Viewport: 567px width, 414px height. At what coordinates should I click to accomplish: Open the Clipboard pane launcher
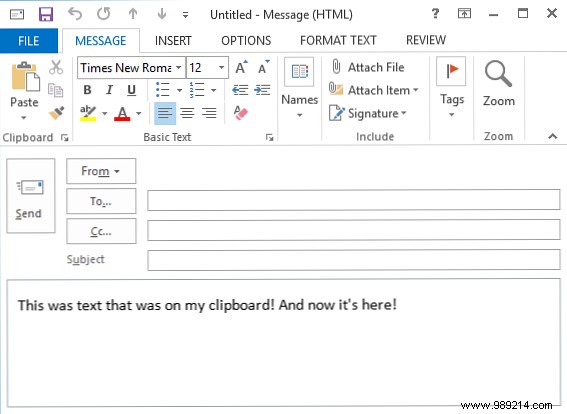(x=65, y=137)
